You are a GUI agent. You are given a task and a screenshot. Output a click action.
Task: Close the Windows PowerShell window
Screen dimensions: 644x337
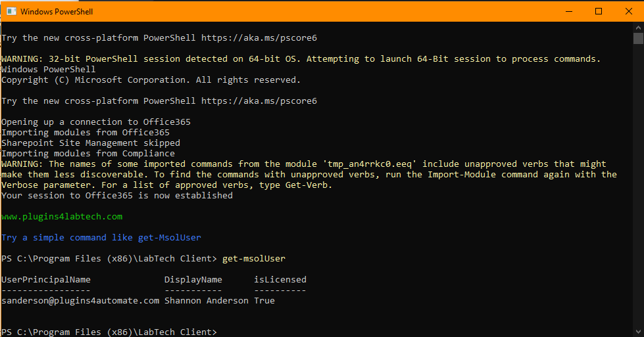(x=628, y=11)
